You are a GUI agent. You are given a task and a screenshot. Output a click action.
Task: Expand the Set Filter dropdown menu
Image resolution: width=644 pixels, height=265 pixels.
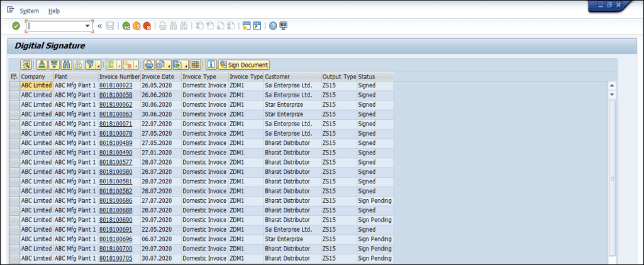point(98,65)
